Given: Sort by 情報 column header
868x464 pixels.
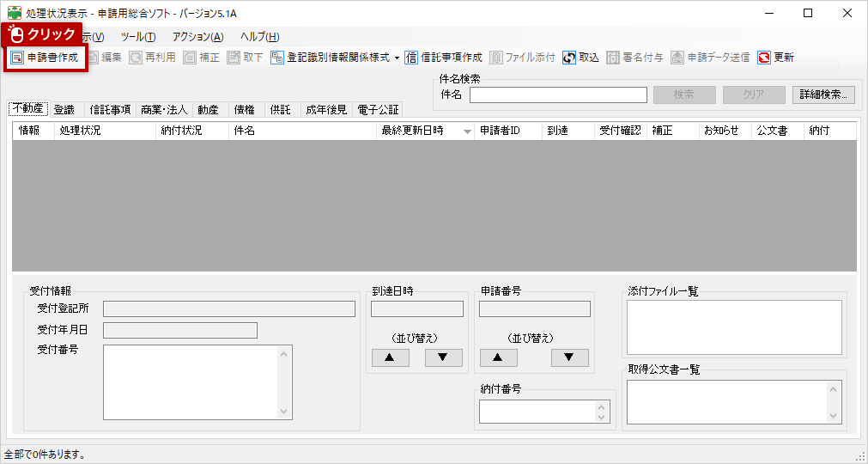Looking at the screenshot, I should click(33, 131).
